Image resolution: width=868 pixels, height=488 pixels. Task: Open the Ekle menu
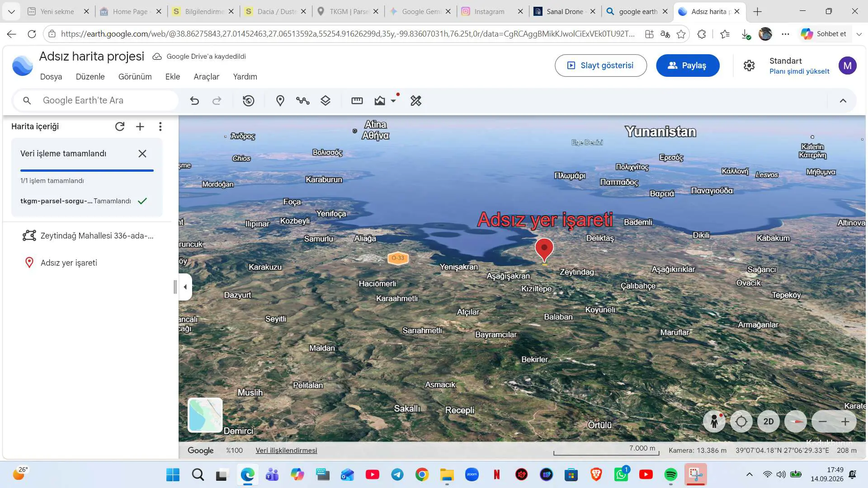coord(173,77)
